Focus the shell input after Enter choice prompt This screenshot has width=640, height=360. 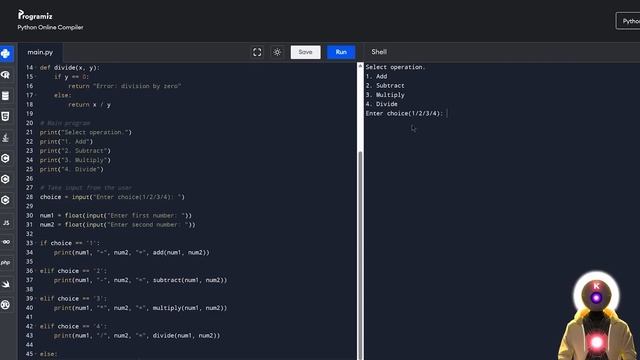click(447, 113)
